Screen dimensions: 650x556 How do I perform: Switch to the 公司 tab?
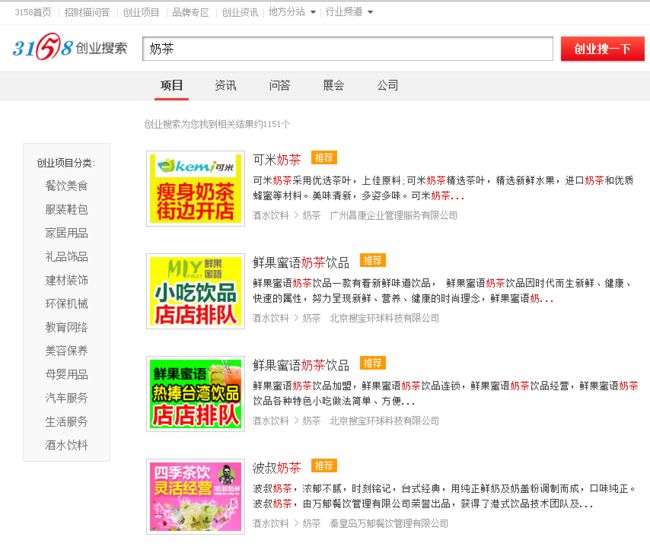388,85
